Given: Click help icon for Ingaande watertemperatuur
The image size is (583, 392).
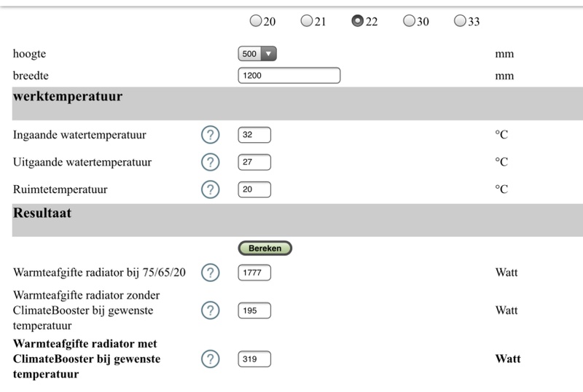Looking at the screenshot, I should click(x=210, y=135).
